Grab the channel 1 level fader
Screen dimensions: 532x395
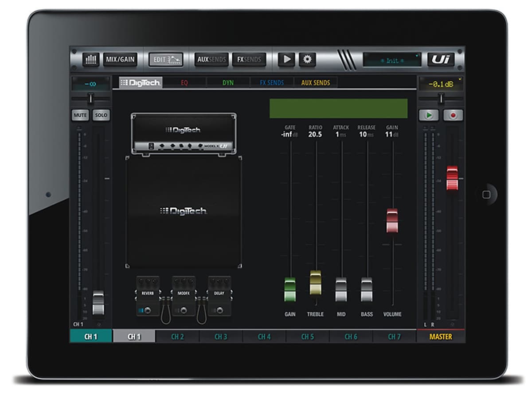pos(98,303)
